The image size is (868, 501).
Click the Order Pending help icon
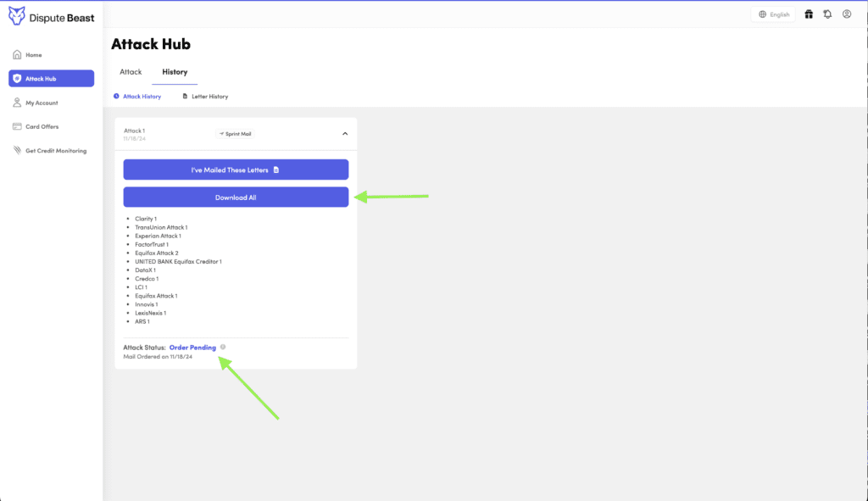click(223, 348)
